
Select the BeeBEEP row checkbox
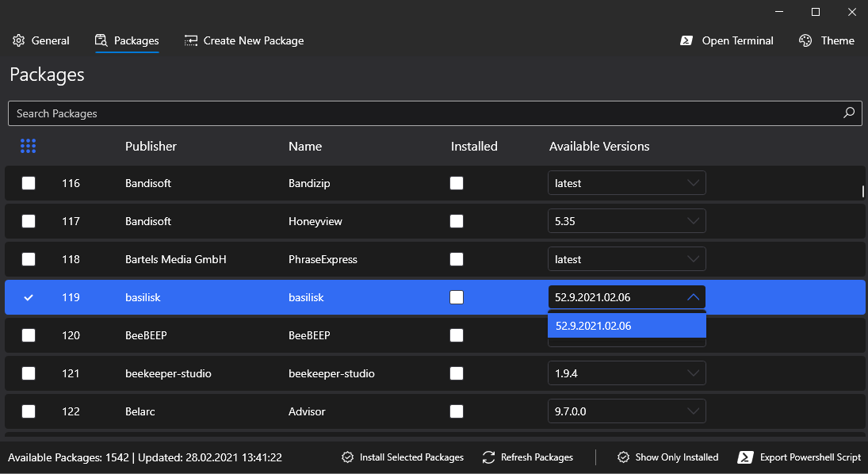tap(29, 335)
